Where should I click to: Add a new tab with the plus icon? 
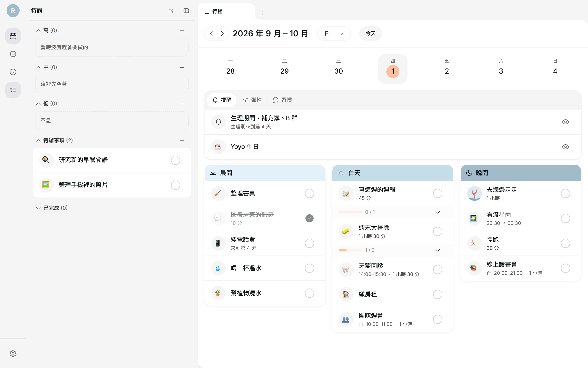(x=263, y=13)
